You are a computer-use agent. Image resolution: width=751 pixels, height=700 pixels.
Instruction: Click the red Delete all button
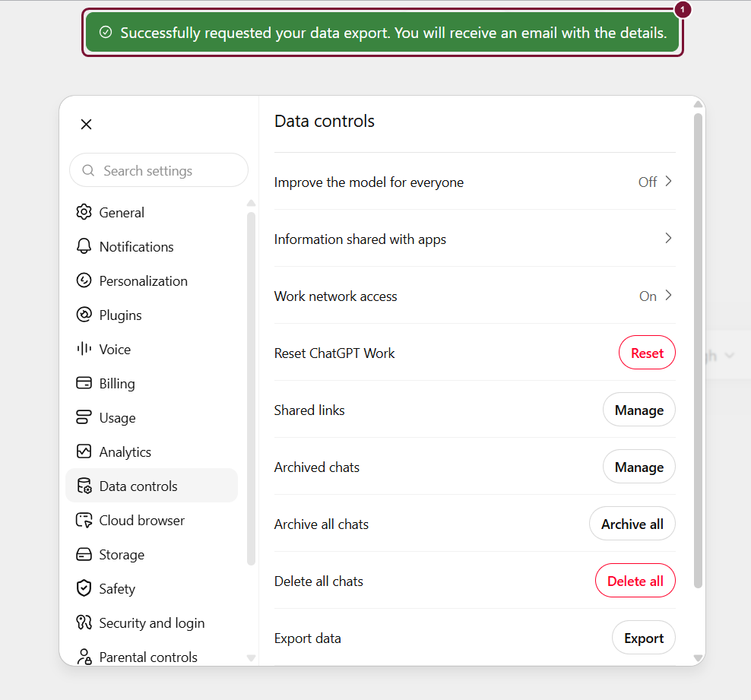point(635,581)
